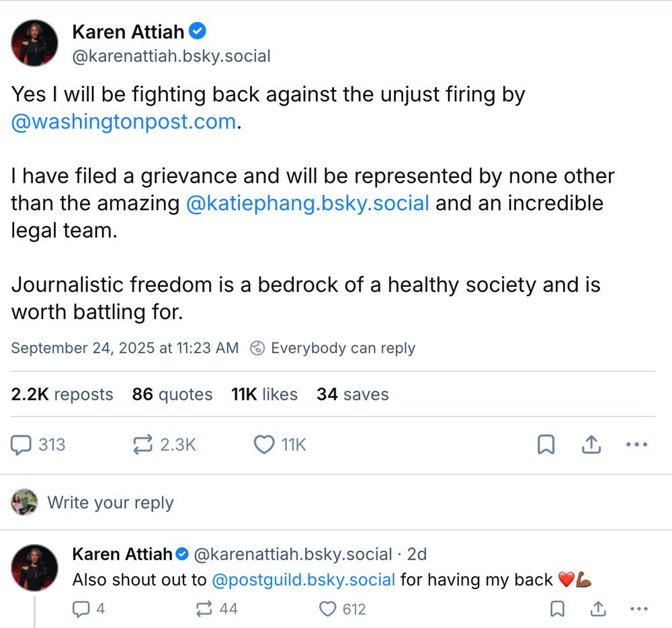
Task: Open more options on the reply post
Action: pyautogui.click(x=638, y=609)
